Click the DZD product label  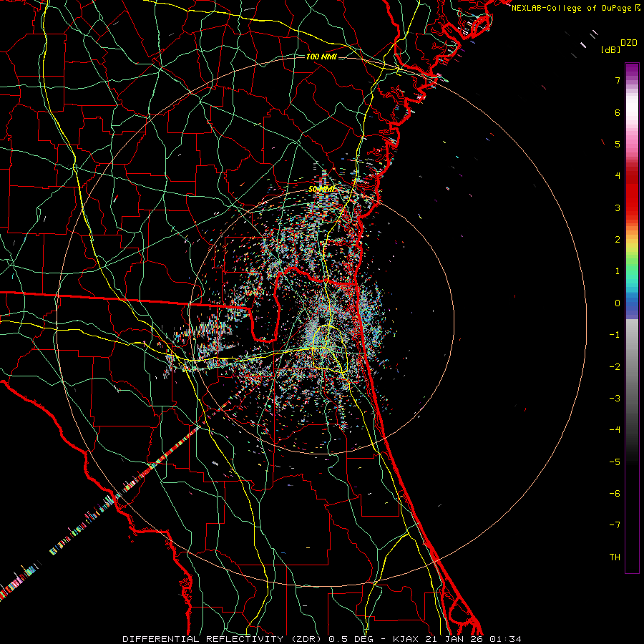point(628,43)
